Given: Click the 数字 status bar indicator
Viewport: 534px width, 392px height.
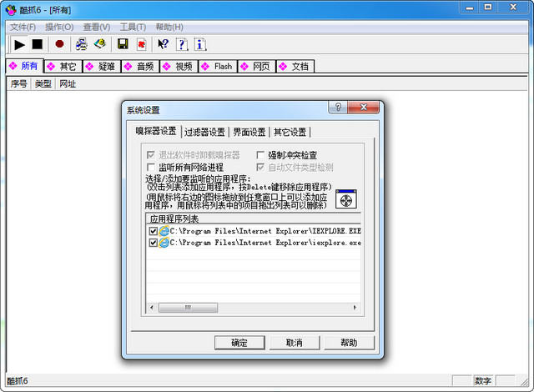Looking at the screenshot, I should [483, 381].
